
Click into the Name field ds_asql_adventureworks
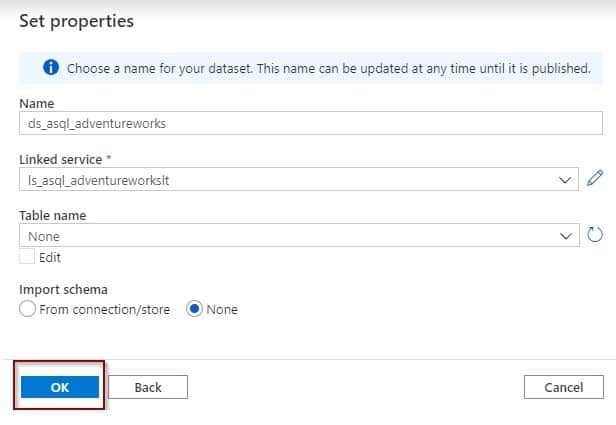(311, 123)
